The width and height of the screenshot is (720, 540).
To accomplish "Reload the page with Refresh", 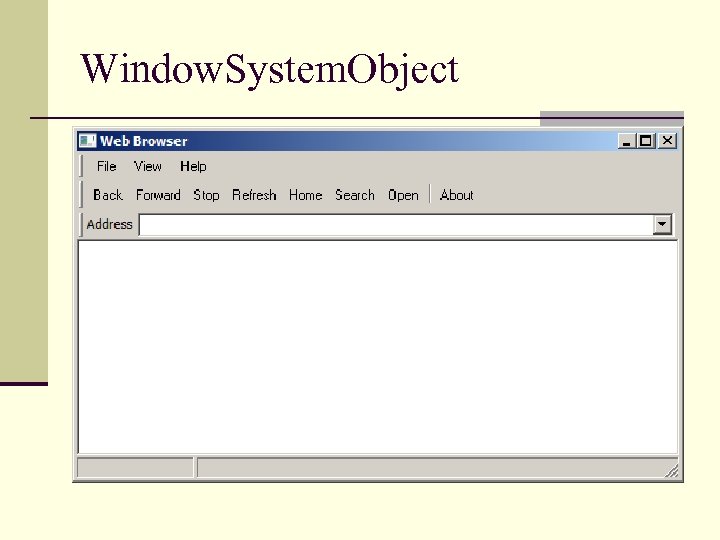I will (x=254, y=195).
